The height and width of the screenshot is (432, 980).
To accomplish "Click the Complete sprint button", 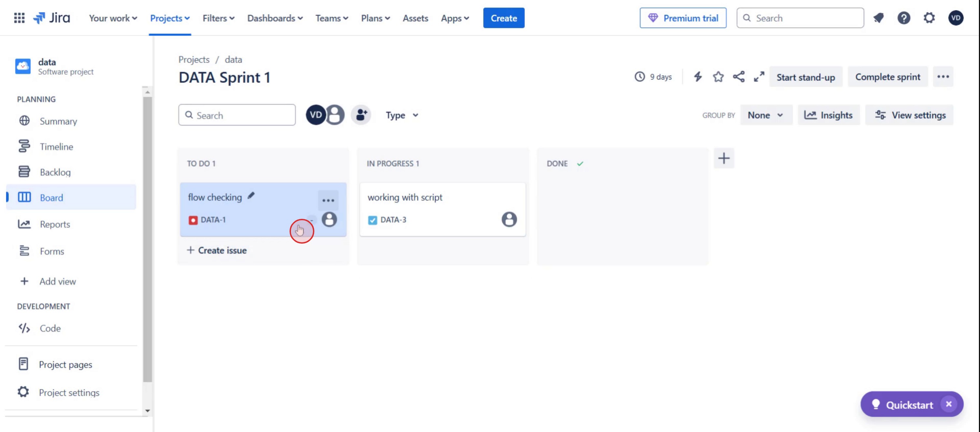I will 887,77.
